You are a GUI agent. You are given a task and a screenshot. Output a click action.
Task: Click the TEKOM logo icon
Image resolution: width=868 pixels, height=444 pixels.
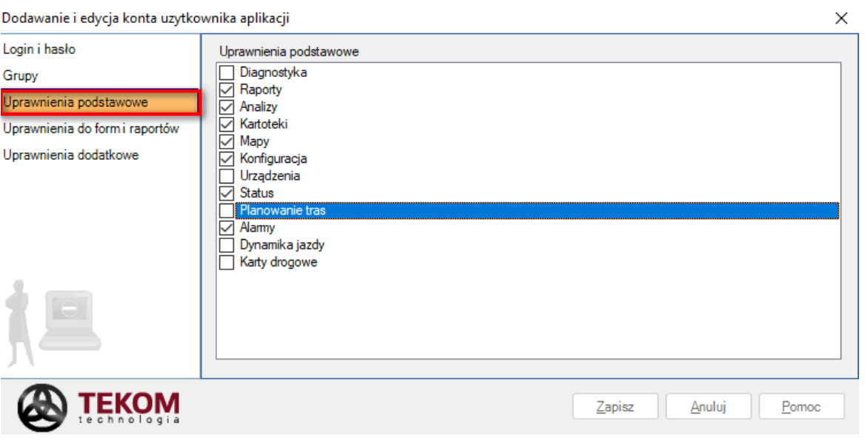[44, 408]
